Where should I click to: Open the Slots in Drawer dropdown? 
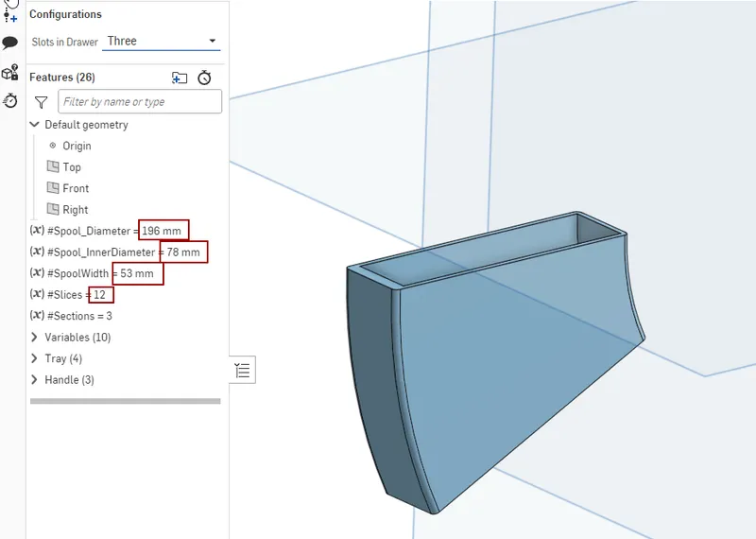pos(161,41)
